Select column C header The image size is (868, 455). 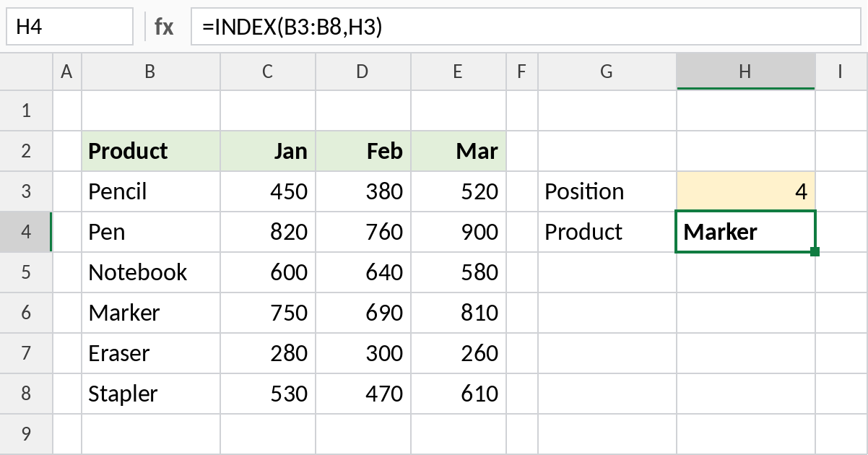point(268,71)
